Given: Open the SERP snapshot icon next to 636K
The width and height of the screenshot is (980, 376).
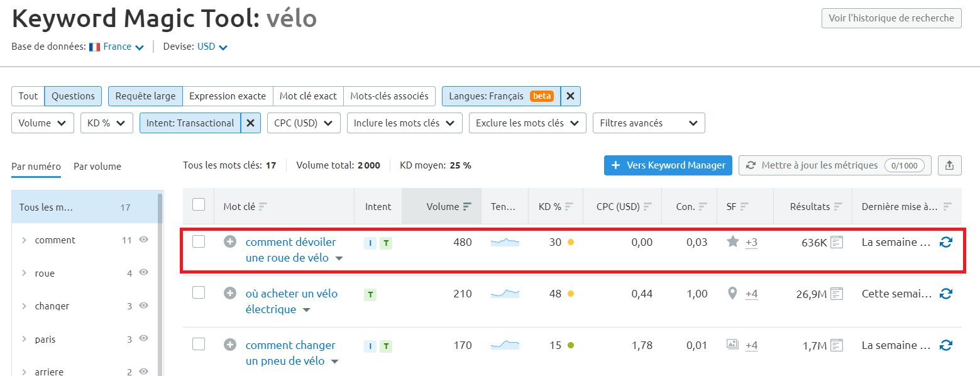Looking at the screenshot, I should (x=835, y=241).
